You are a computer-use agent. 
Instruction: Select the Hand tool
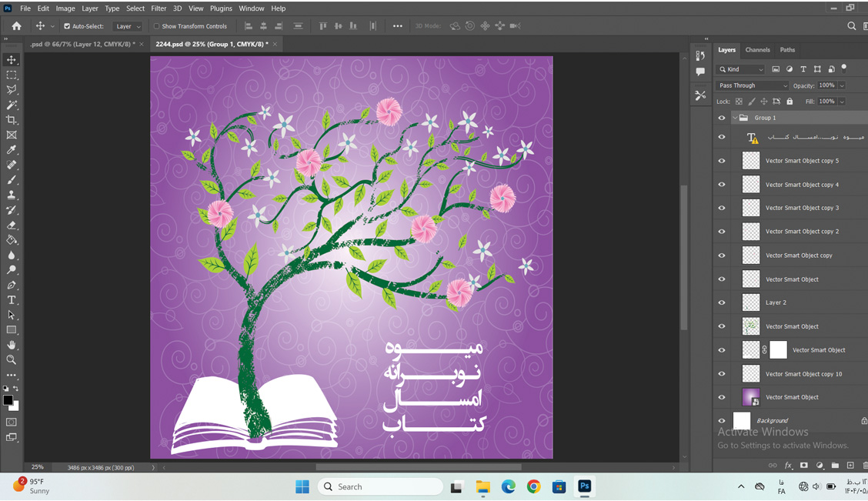(11, 345)
